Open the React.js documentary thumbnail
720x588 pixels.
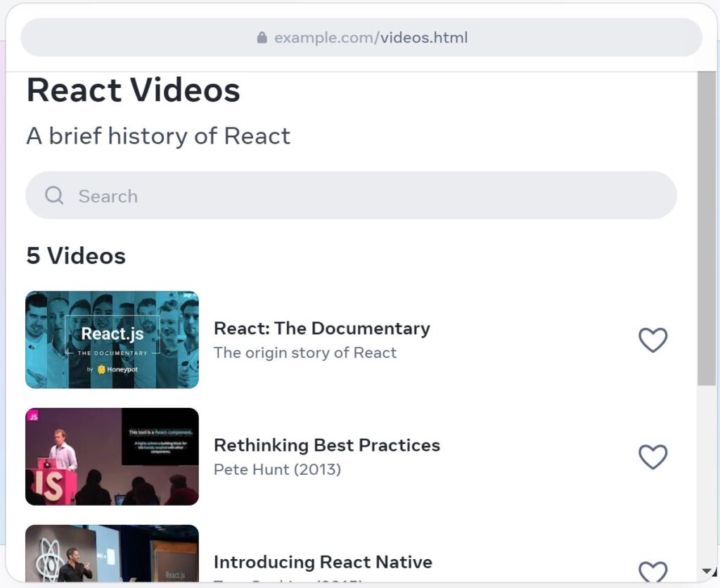112,340
